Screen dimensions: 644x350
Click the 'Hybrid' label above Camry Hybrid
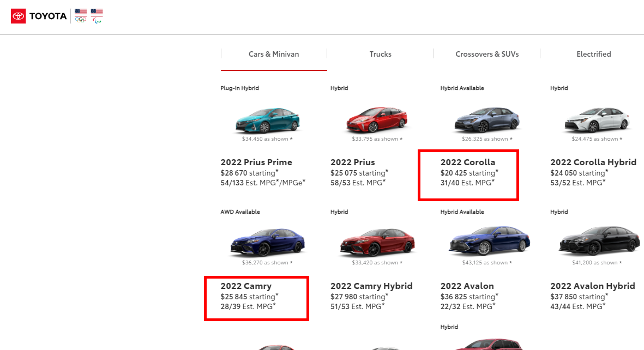point(339,212)
